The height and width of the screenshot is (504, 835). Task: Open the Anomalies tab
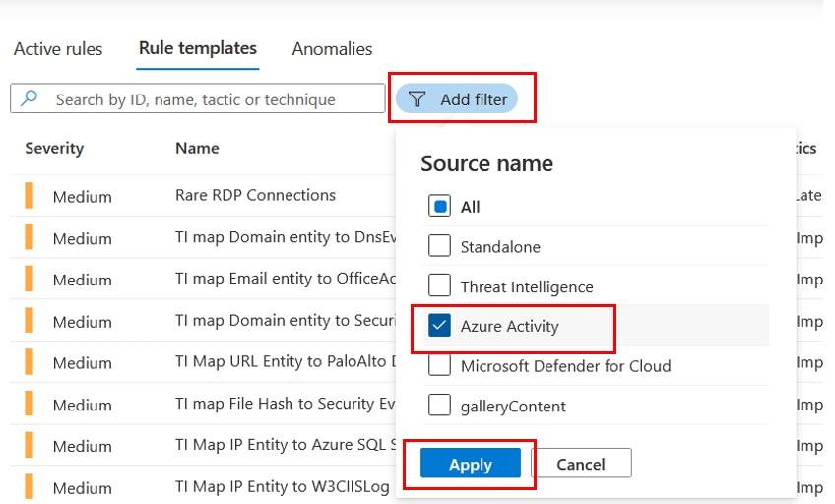coord(332,49)
